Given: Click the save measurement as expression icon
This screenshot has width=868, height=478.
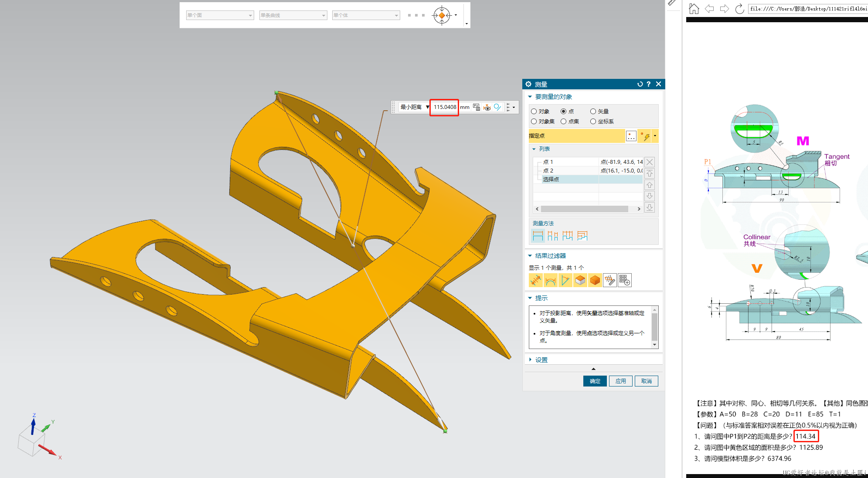Looking at the screenshot, I should coord(477,107).
